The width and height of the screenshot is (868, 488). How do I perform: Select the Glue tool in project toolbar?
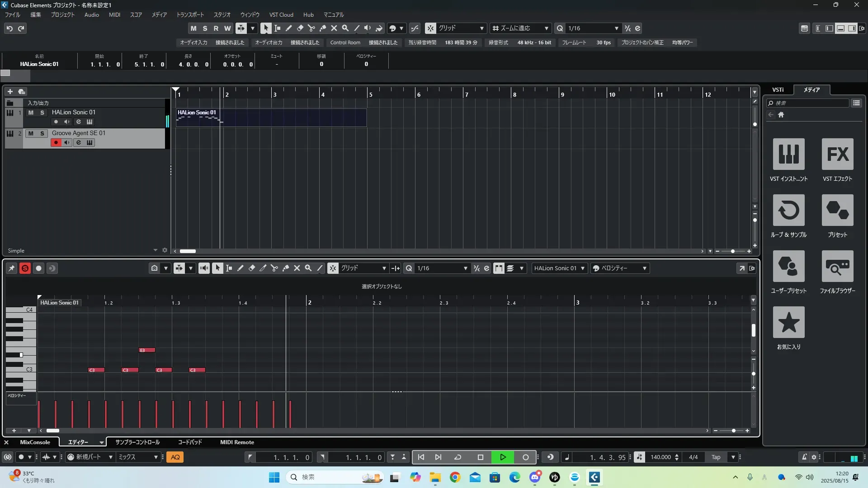click(322, 28)
